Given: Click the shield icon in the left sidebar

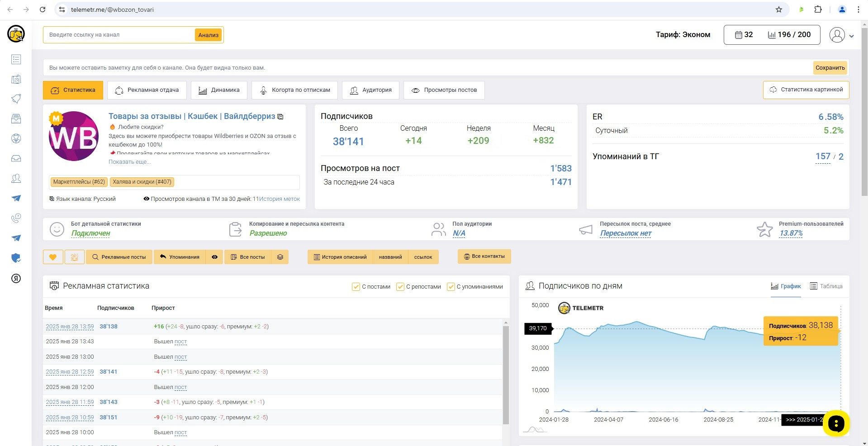Looking at the screenshot, I should pos(16,258).
